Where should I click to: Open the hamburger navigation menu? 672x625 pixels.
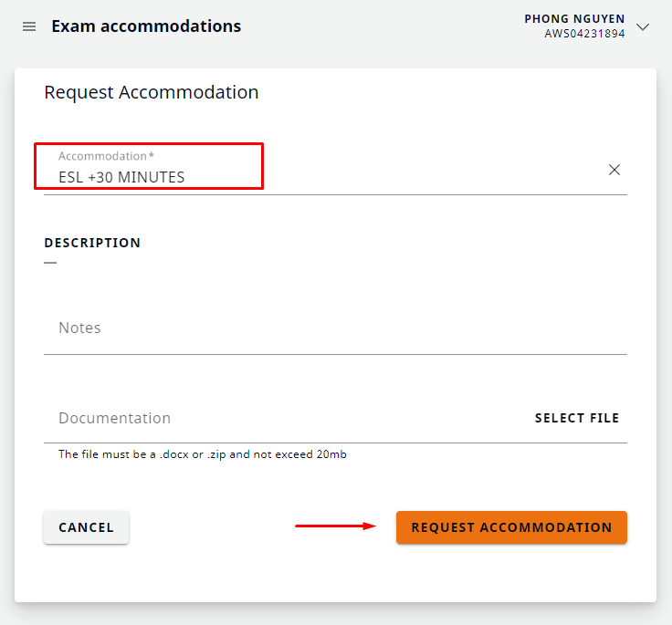[x=29, y=27]
